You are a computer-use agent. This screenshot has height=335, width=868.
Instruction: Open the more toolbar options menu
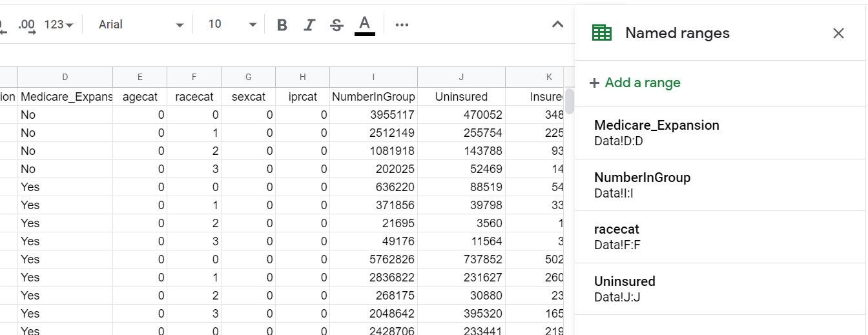point(402,25)
